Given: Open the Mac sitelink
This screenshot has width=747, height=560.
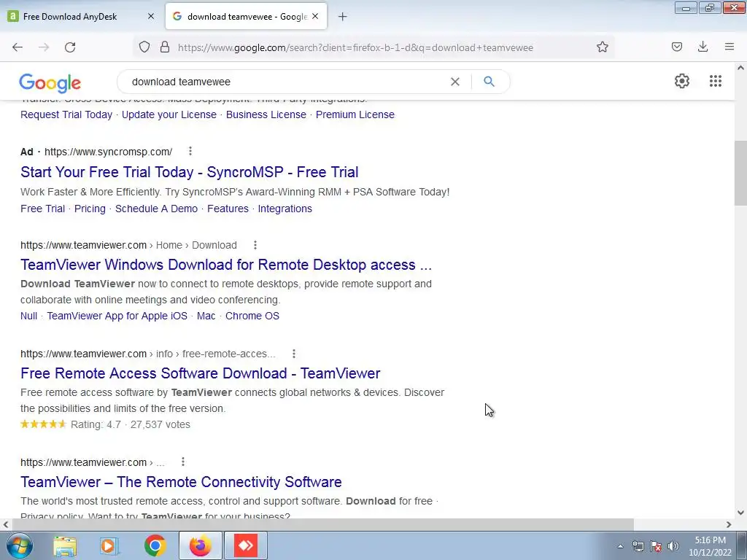Looking at the screenshot, I should [x=206, y=316].
